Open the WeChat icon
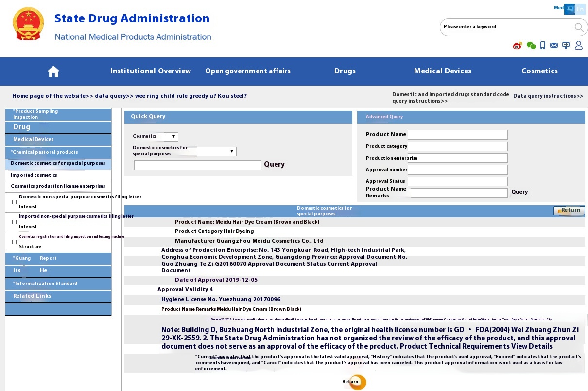This screenshot has width=588, height=391. point(531,46)
